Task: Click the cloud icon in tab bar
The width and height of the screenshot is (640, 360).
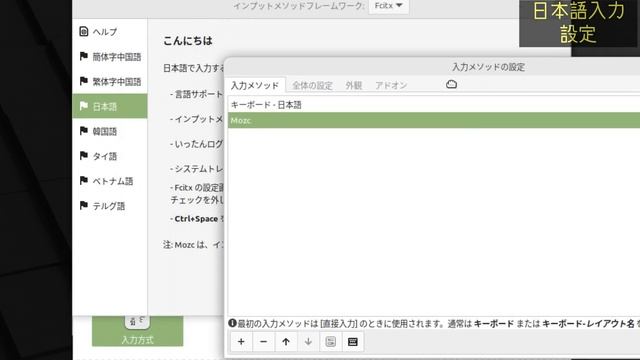Action: [451, 84]
